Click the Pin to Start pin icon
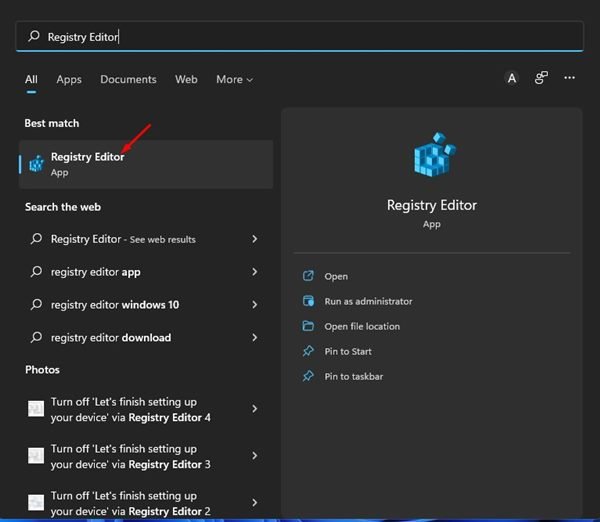Screen dimensions: 600x522 (308, 351)
